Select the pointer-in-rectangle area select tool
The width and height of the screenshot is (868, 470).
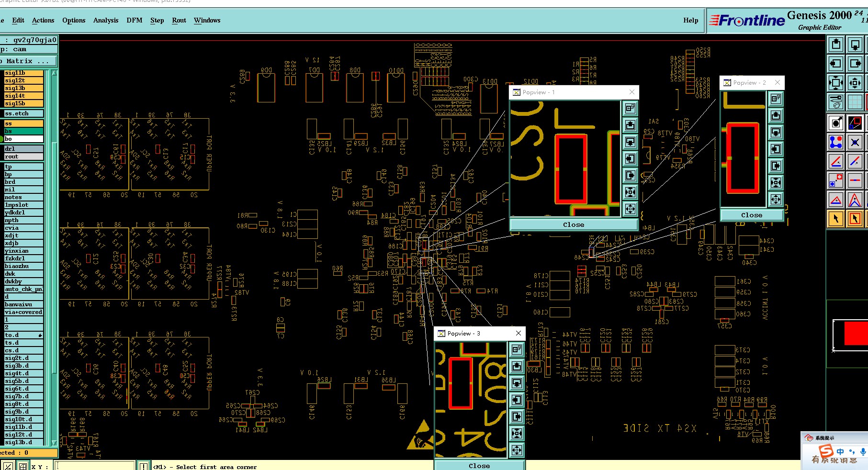tap(855, 219)
